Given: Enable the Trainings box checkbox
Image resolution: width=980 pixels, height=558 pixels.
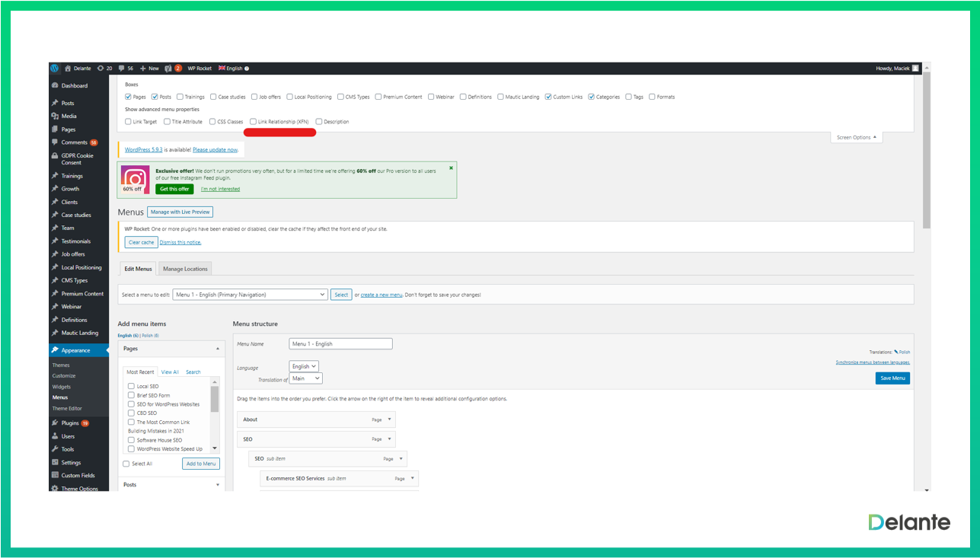Looking at the screenshot, I should pyautogui.click(x=180, y=97).
